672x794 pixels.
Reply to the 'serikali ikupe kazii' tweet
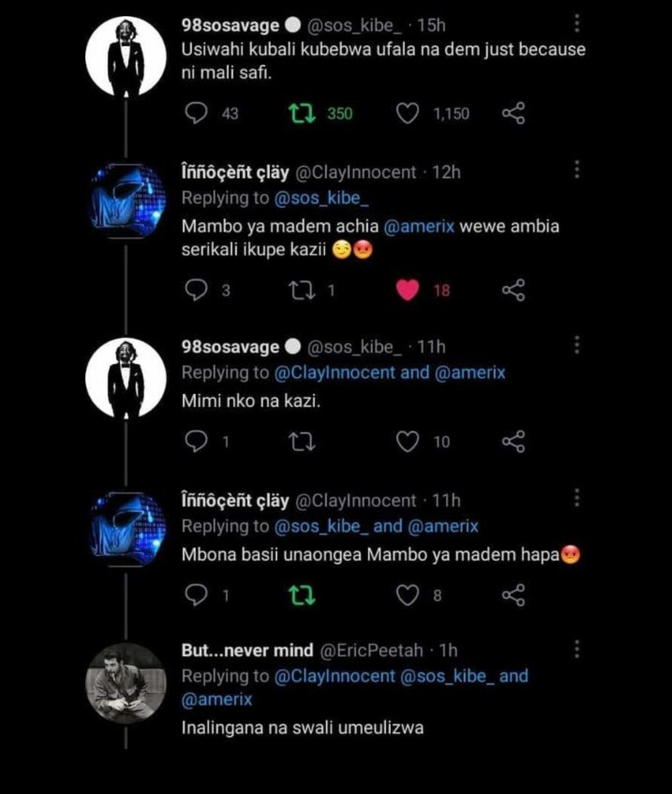[x=197, y=290]
